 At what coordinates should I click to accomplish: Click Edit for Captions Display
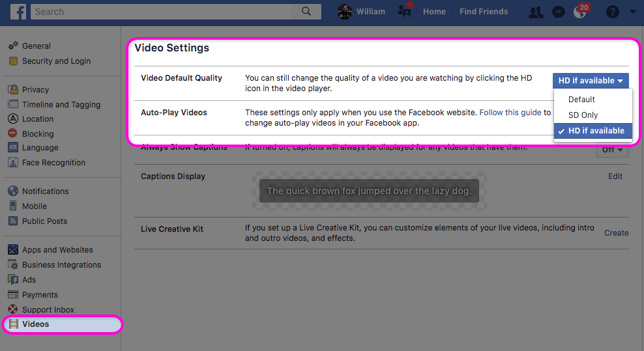[x=615, y=176]
